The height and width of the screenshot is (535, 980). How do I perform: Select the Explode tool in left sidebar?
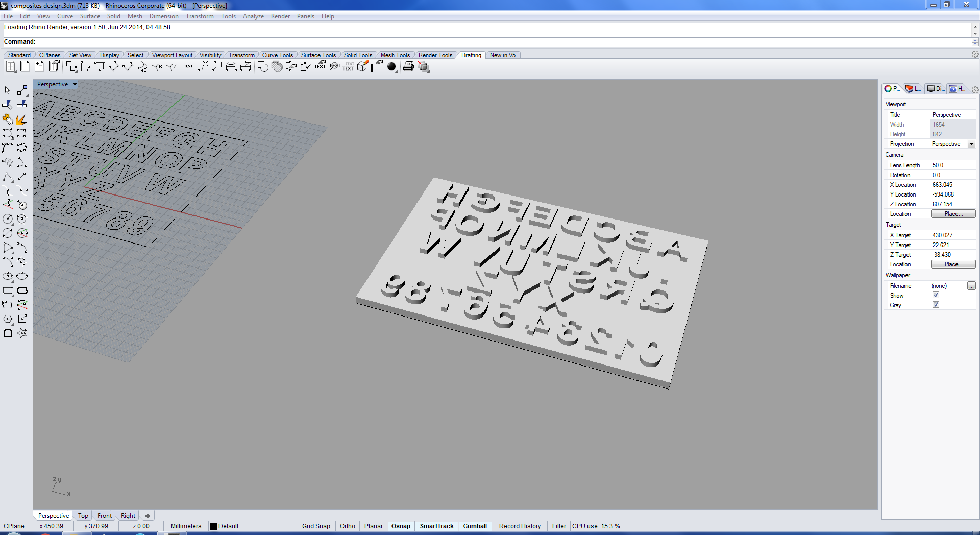tap(21, 119)
